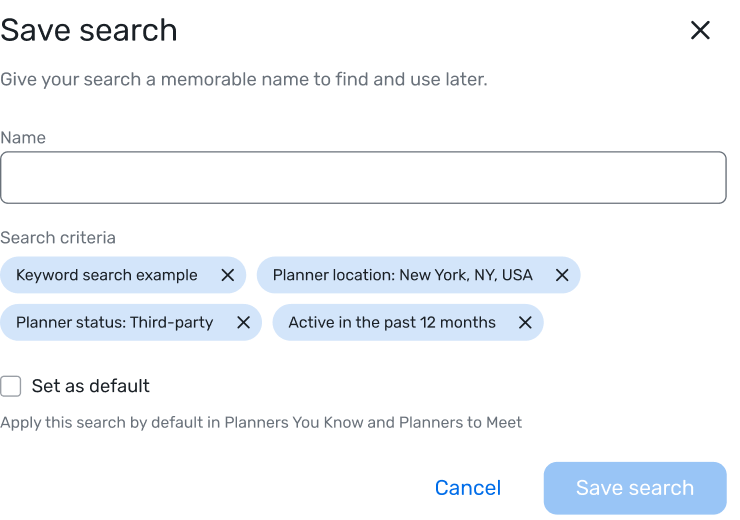Select the Keyword search example chip text
Viewport: 740px width, 520px height.
tap(107, 275)
